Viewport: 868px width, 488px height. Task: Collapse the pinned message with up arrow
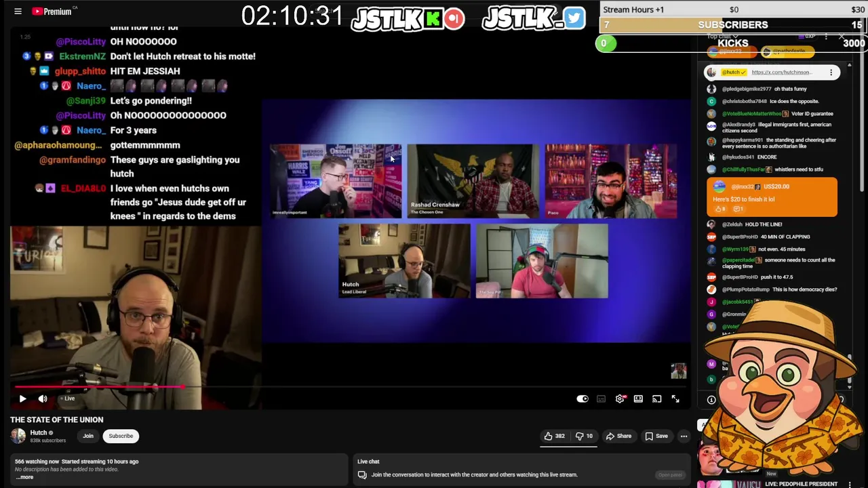849,65
